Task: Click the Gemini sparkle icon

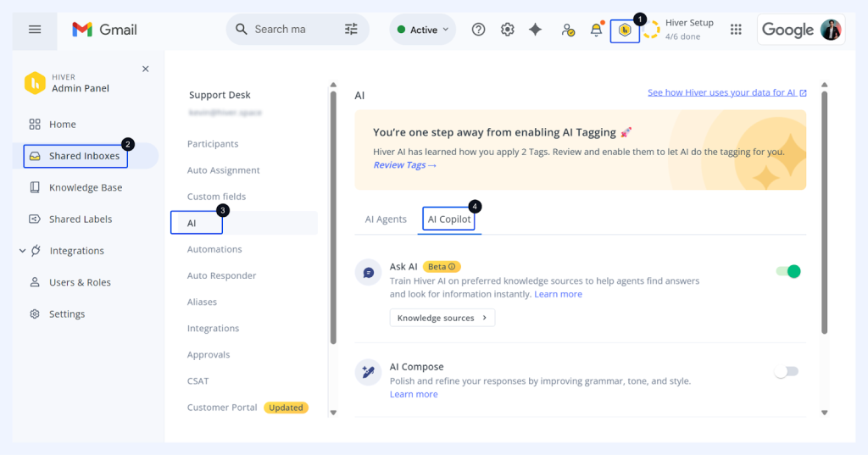Action: tap(535, 30)
